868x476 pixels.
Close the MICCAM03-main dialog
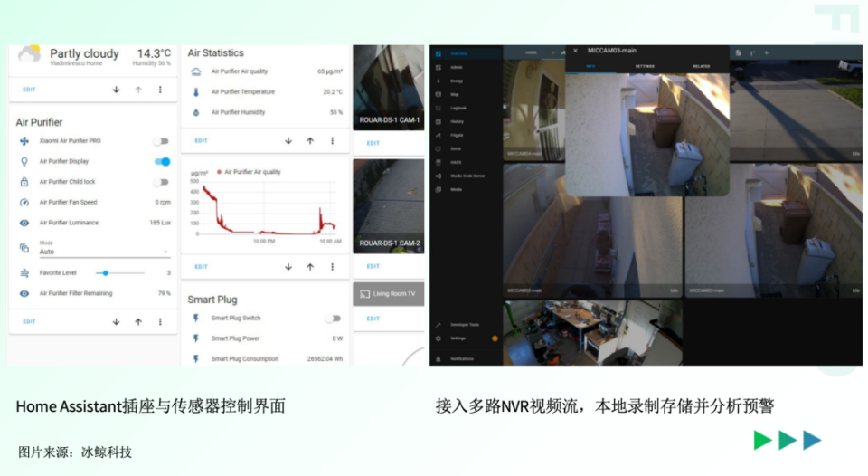(575, 51)
